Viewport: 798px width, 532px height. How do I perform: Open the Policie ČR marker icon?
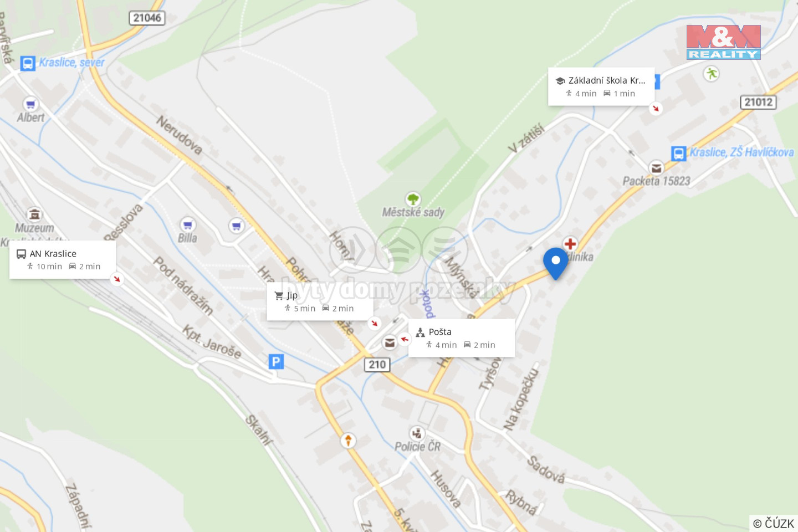[417, 433]
